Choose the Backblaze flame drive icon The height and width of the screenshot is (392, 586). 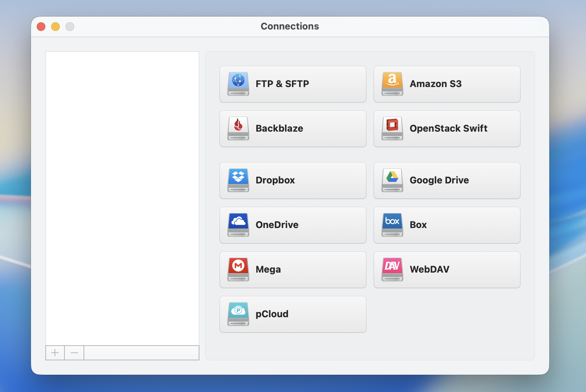(238, 128)
